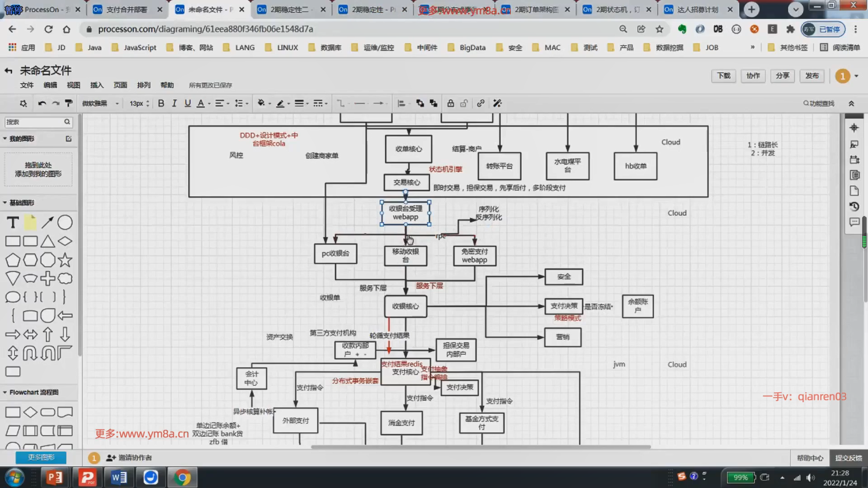Viewport: 868px width, 488px height.
Task: Select the Text shape from basic shapes
Action: [13, 222]
